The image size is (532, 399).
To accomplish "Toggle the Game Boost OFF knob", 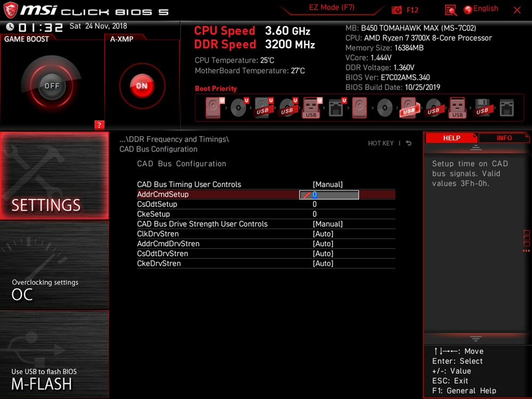I will 52,86.
